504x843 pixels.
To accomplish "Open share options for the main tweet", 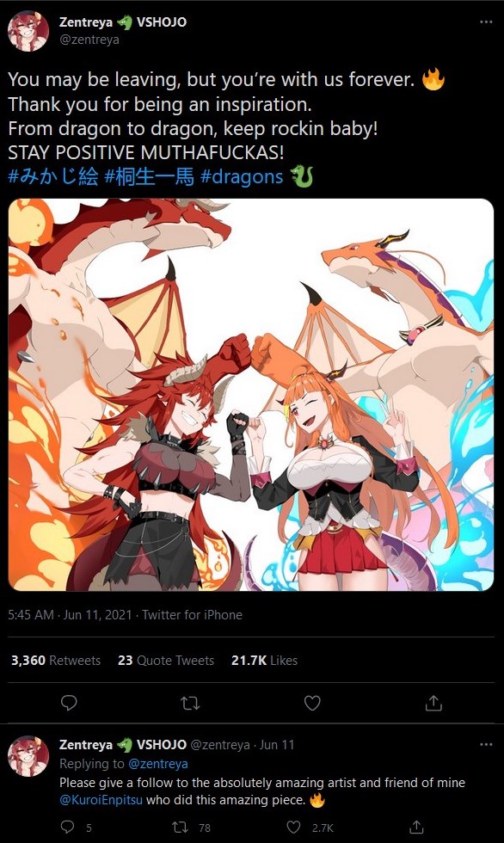I will (433, 703).
